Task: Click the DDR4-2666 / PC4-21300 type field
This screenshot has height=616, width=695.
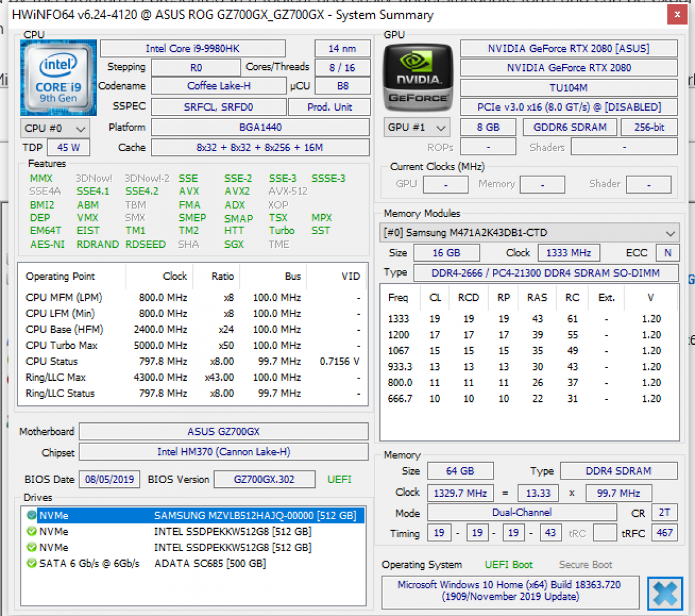Action: click(x=546, y=273)
